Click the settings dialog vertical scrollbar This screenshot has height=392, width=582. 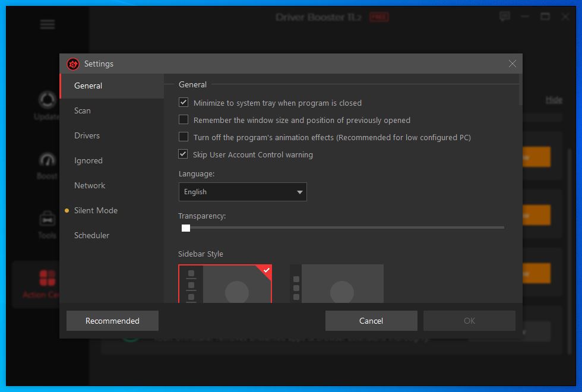click(520, 90)
